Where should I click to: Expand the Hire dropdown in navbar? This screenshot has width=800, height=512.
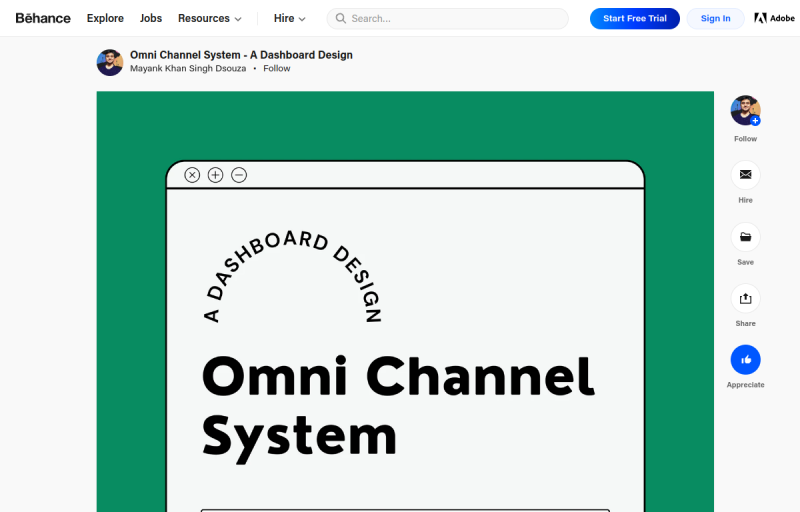(x=289, y=18)
